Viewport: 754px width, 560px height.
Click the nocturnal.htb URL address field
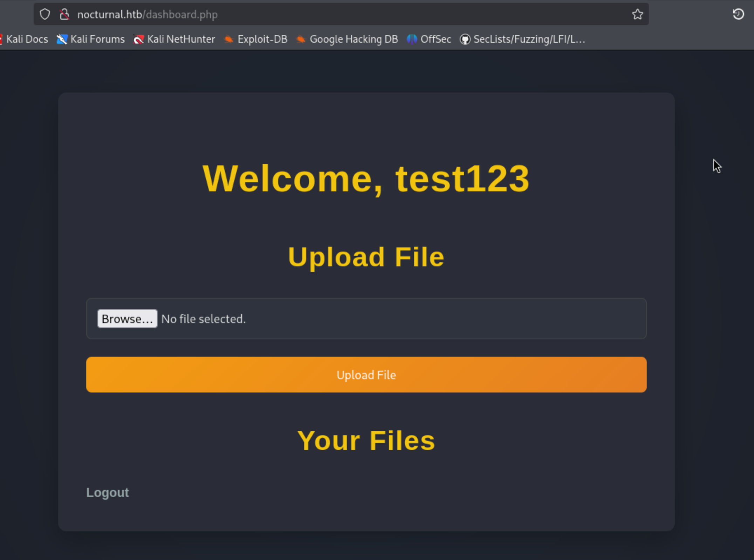pyautogui.click(x=109, y=14)
